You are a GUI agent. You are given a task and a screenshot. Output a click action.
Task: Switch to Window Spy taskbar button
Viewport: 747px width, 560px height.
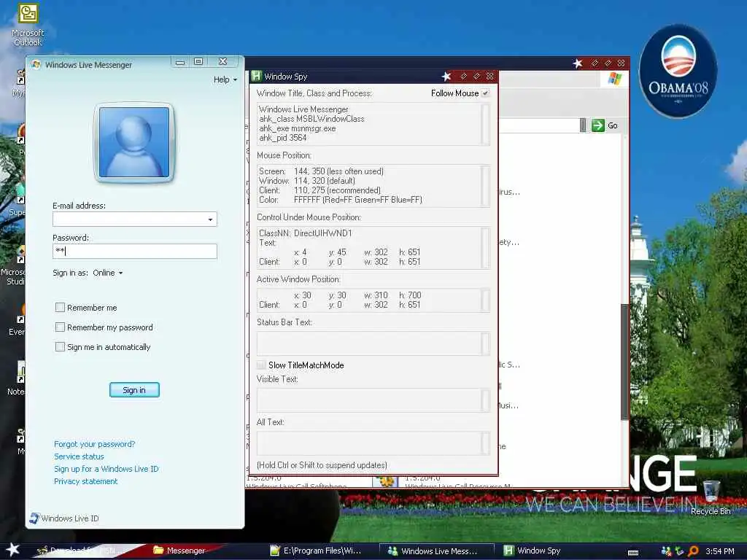tap(533, 551)
